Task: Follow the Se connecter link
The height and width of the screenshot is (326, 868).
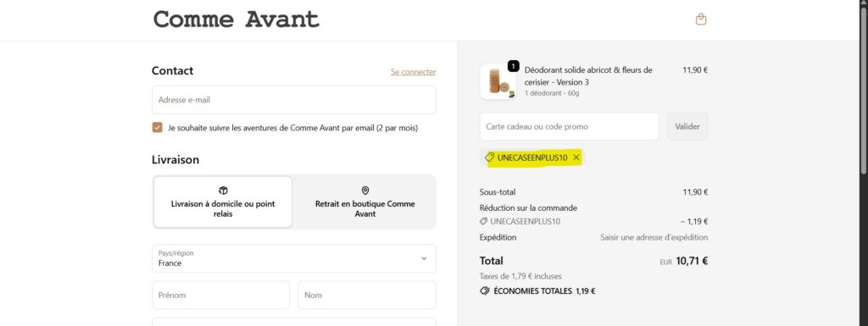Action: [414, 72]
